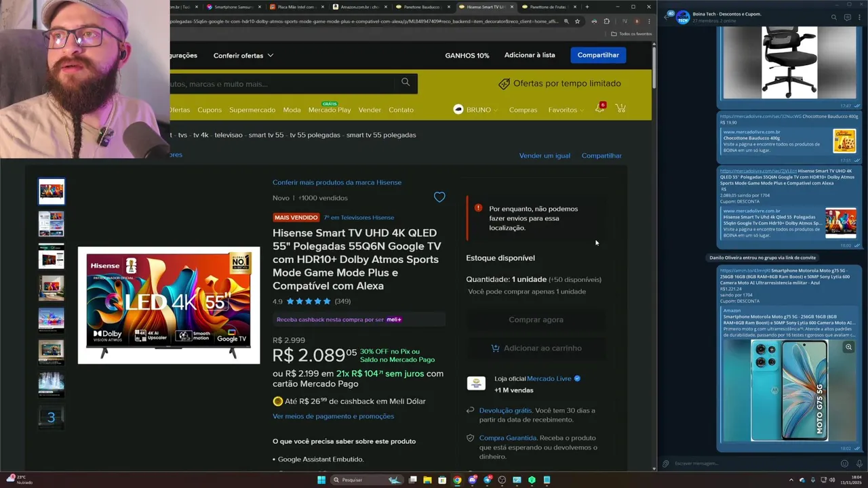Bookmark this page with star icon
The height and width of the screenshot is (488, 868).
click(x=577, y=22)
